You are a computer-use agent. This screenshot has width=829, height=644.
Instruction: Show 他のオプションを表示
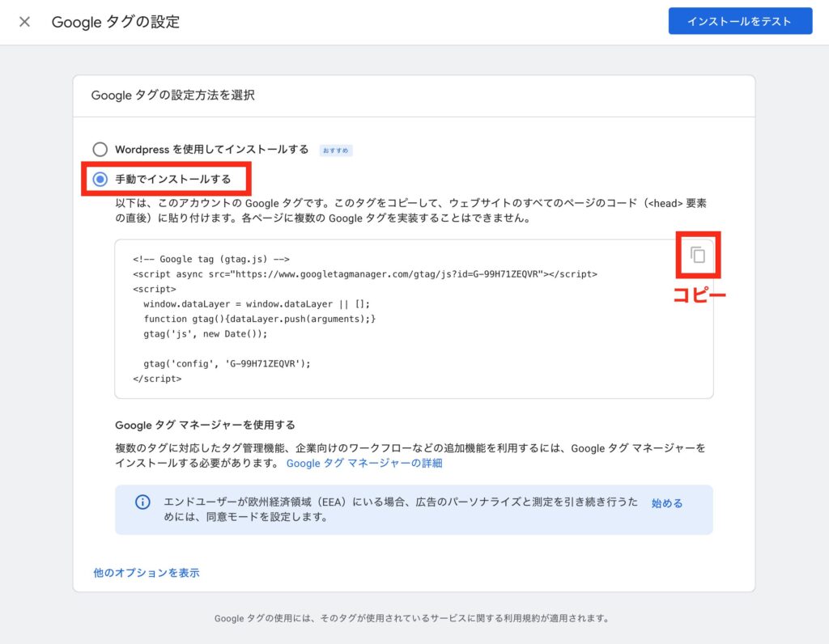(x=147, y=573)
